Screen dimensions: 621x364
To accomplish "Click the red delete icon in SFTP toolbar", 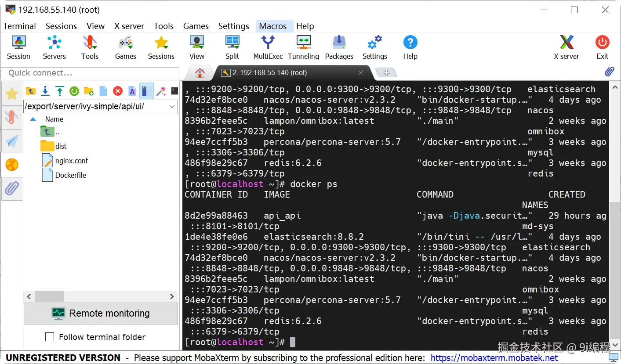I will 117,91.
